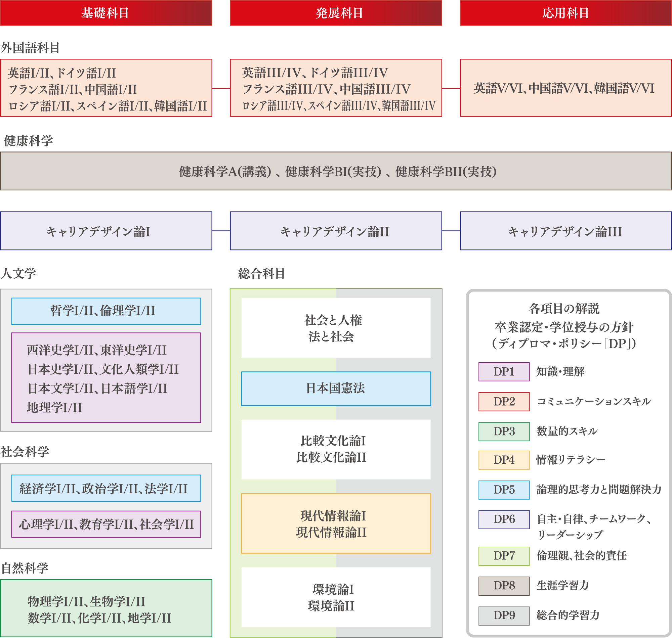This screenshot has height=638, width=672.
Task: Click the DP1 purple swatch
Action: 504,372
